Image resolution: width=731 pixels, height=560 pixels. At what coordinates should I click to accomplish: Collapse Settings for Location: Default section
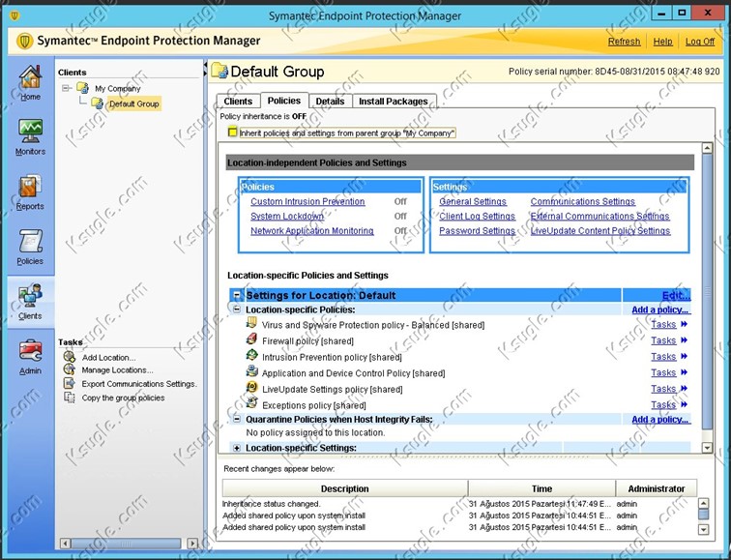coord(237,295)
